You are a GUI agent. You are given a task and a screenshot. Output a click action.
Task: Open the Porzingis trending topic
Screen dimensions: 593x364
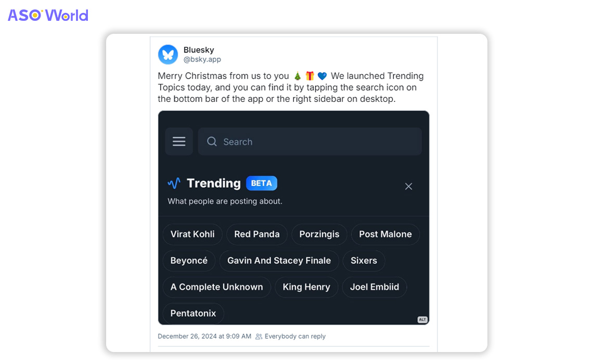[x=319, y=235]
